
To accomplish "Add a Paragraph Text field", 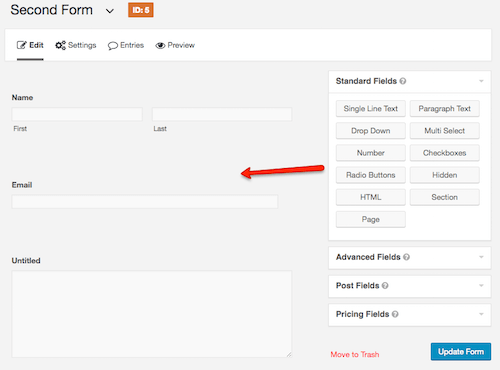I will tap(445, 109).
